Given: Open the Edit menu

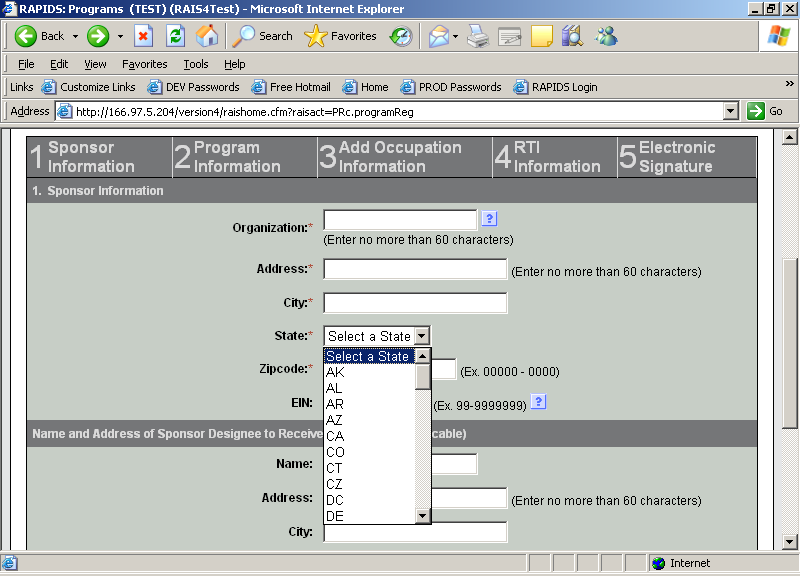Looking at the screenshot, I should [59, 64].
